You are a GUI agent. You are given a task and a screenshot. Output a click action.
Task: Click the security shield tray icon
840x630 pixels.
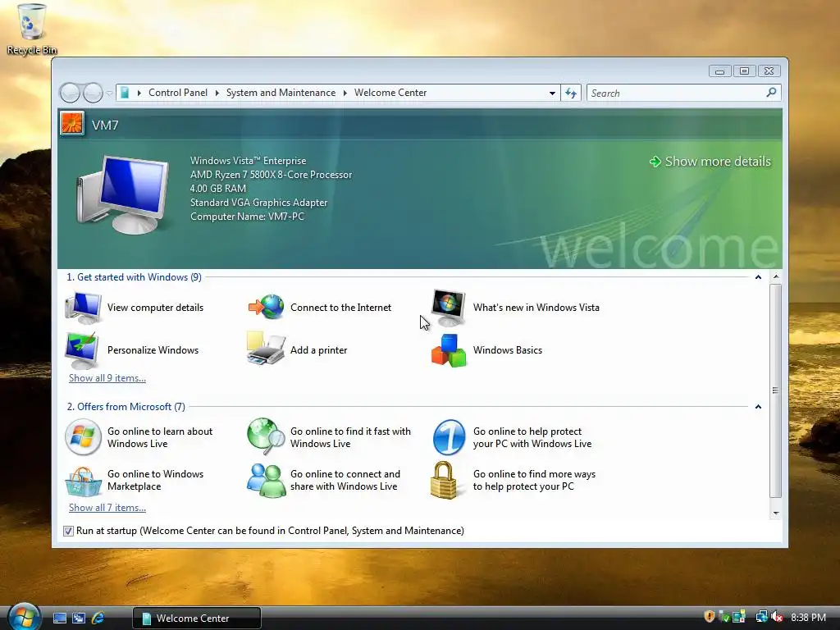coord(710,617)
